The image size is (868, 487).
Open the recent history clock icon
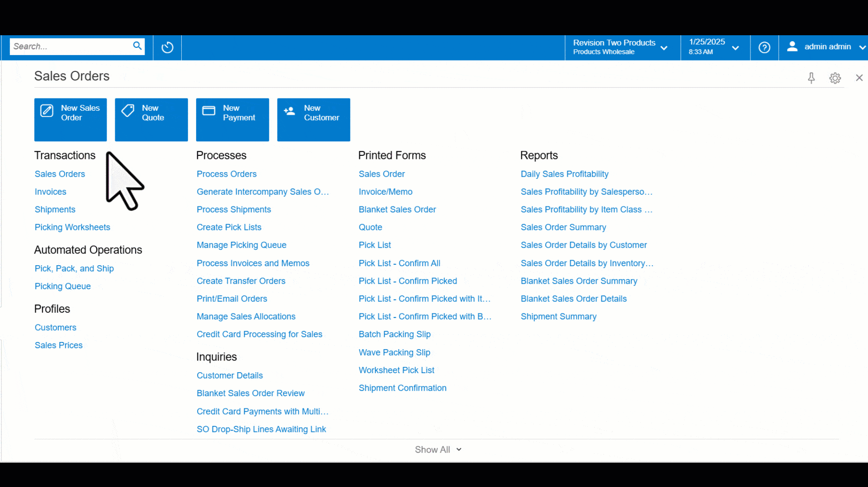(167, 47)
